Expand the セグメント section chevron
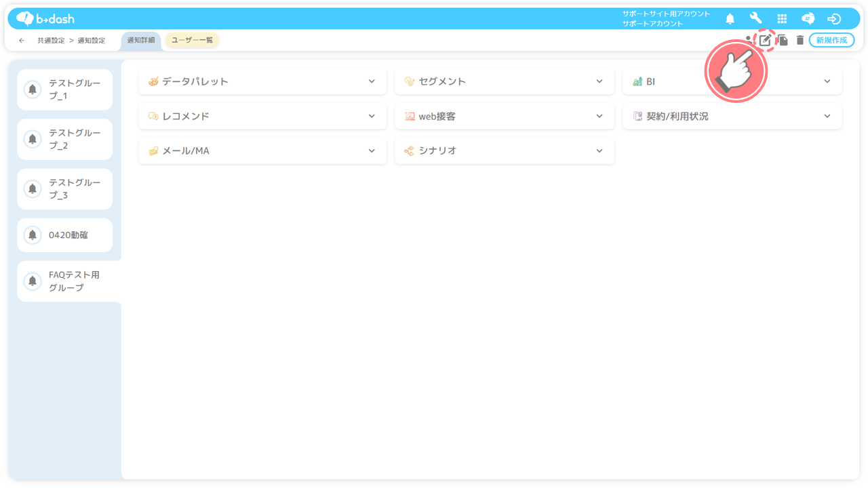The width and height of the screenshot is (868, 488). pos(599,81)
